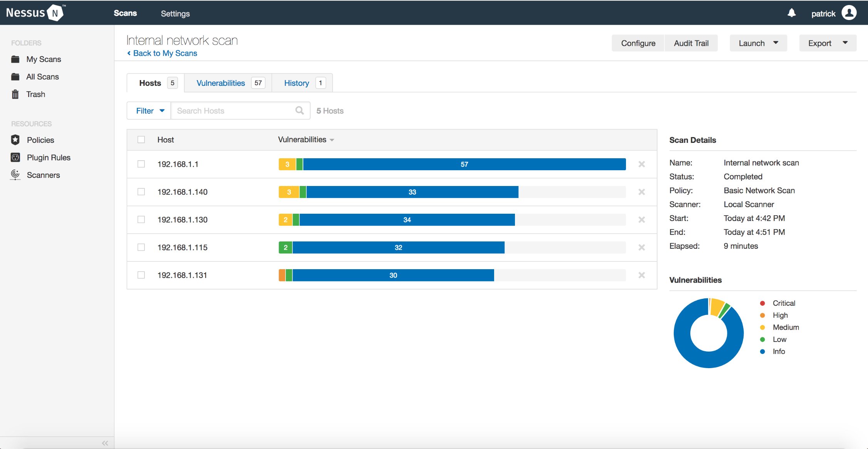Click the notification bell icon

coord(791,13)
